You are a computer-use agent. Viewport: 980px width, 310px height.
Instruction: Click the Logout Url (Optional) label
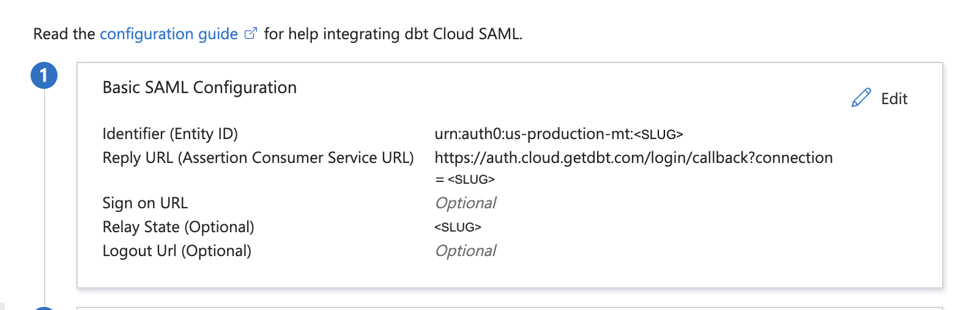[177, 251]
